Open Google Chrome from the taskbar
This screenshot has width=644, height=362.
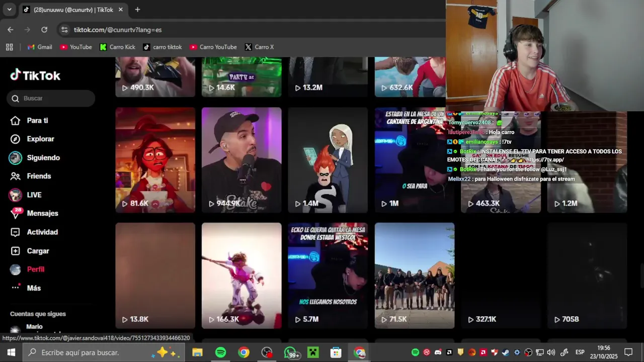pos(244,352)
